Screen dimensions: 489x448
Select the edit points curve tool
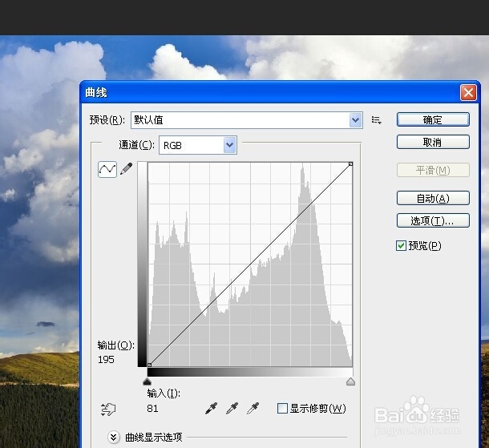[107, 169]
